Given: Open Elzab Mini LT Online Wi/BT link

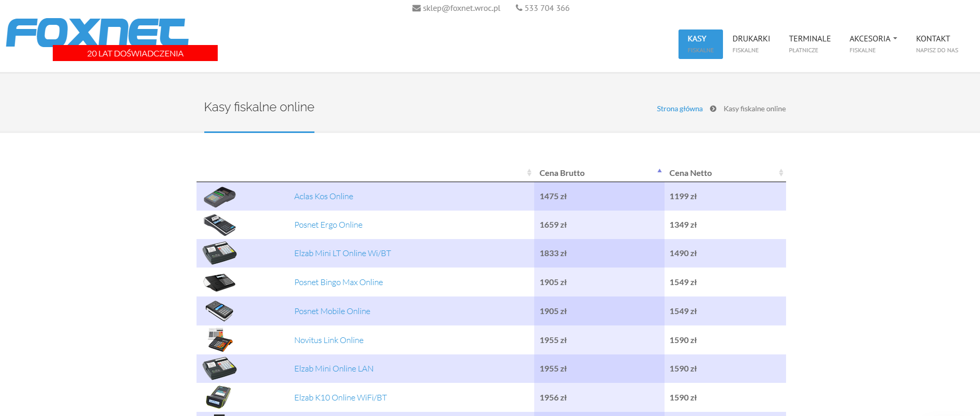Looking at the screenshot, I should click(342, 253).
